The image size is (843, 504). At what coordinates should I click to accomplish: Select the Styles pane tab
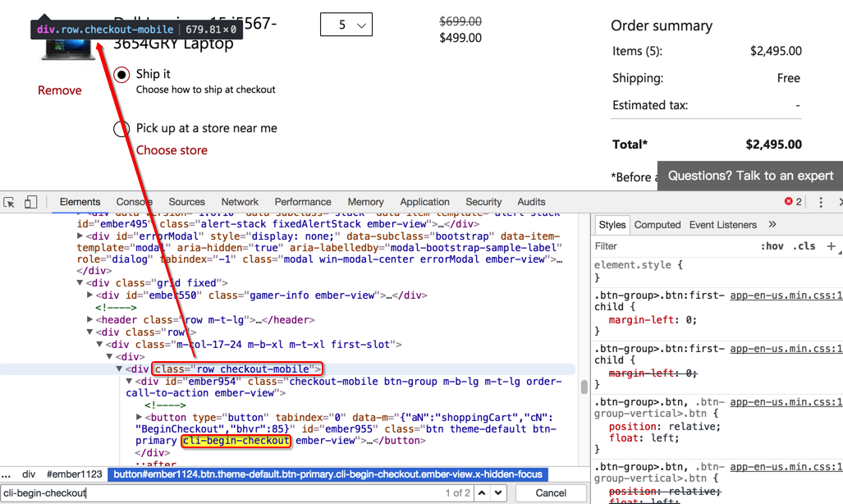[x=612, y=225]
